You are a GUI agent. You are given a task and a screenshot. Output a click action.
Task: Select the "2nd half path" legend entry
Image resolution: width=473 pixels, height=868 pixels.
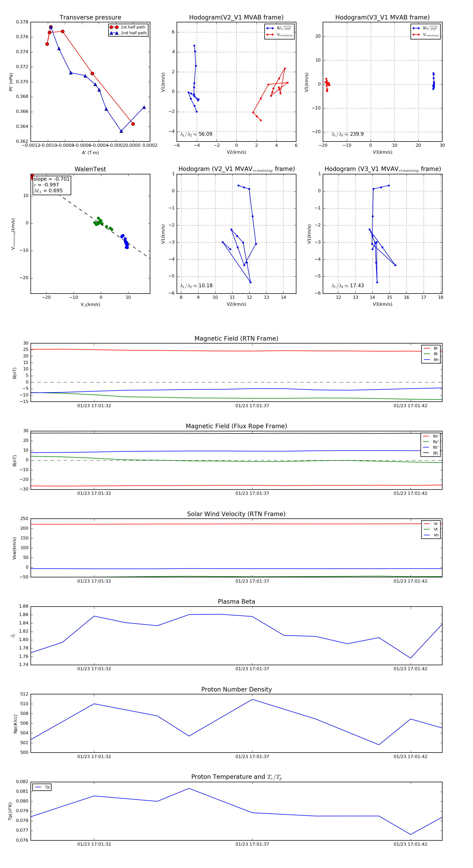click(128, 33)
